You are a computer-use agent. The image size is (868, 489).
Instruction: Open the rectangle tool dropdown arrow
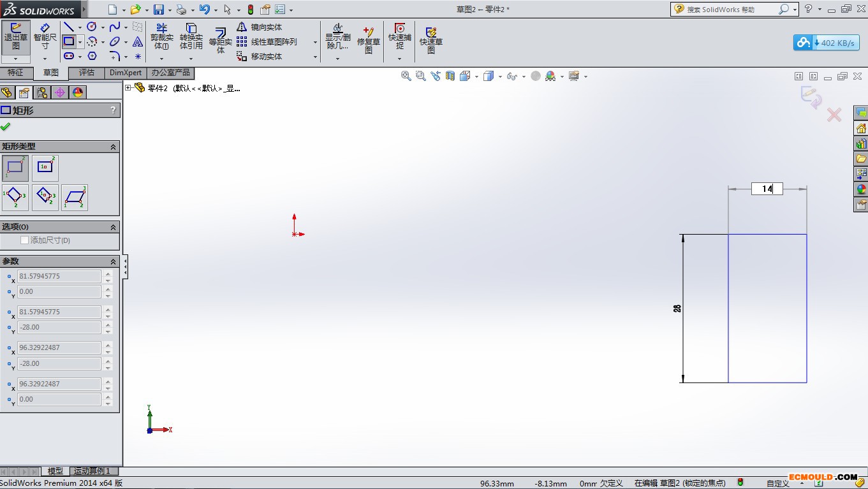80,42
